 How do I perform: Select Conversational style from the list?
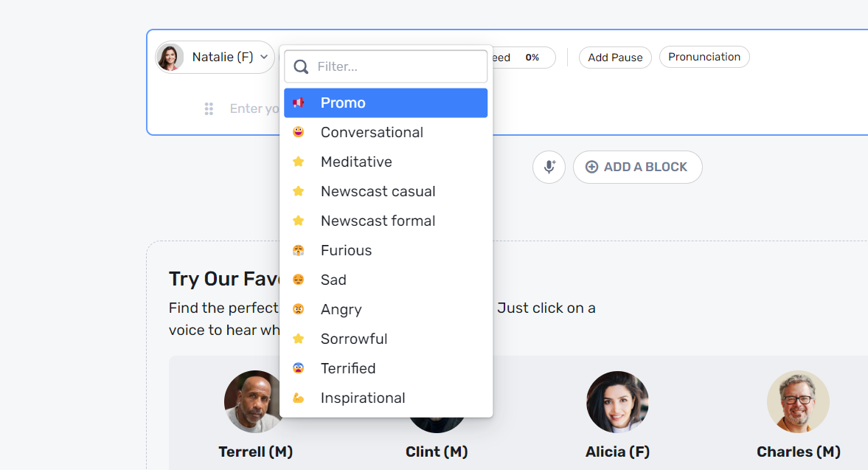tap(372, 133)
